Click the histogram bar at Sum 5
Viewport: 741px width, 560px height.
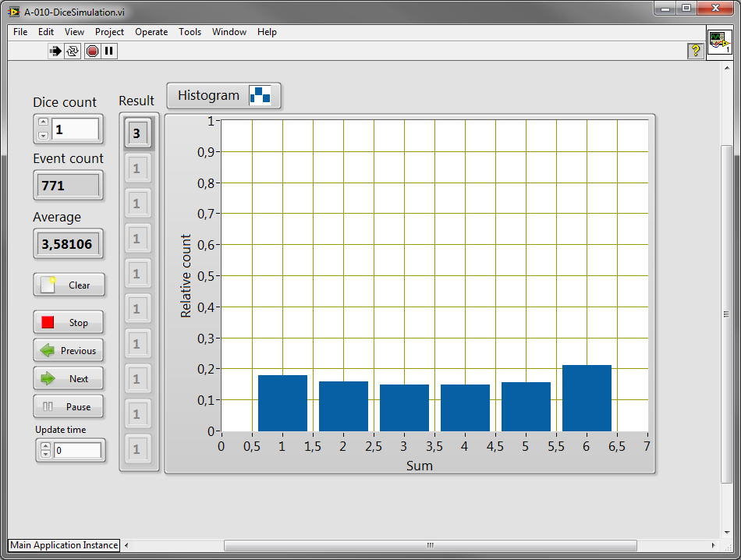point(526,407)
